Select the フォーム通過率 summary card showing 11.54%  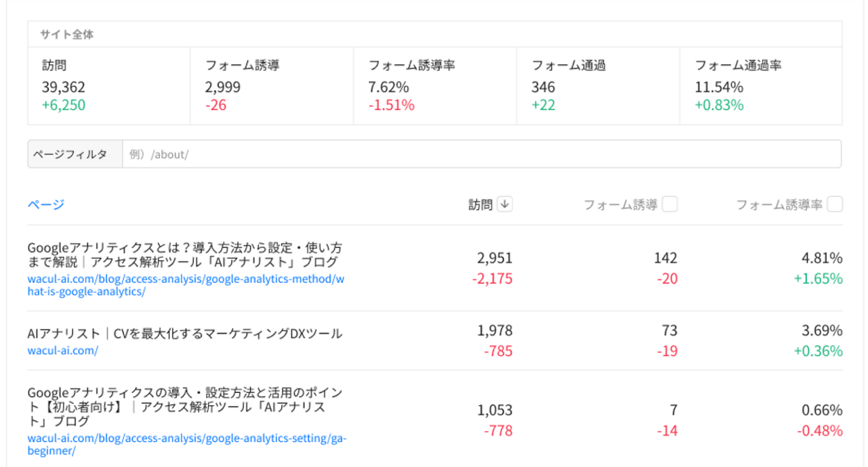coord(761,86)
